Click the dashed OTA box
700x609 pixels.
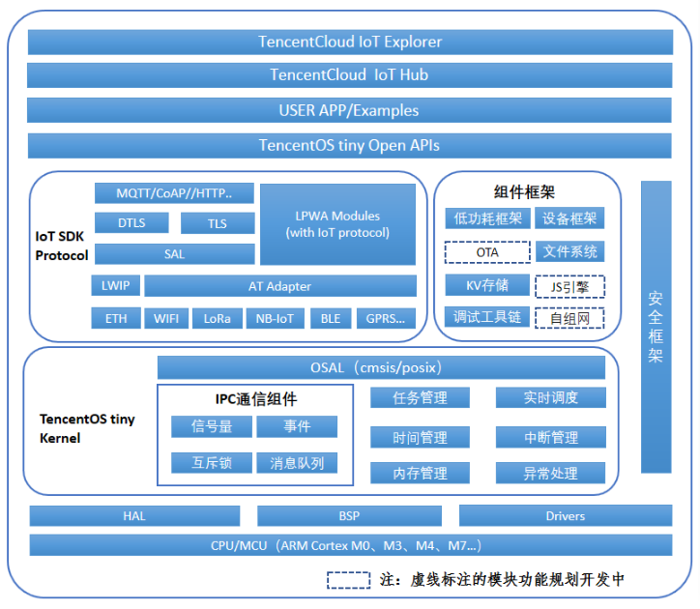point(487,252)
